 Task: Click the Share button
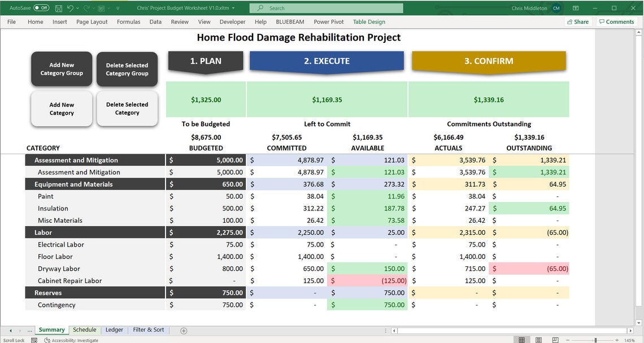(578, 22)
